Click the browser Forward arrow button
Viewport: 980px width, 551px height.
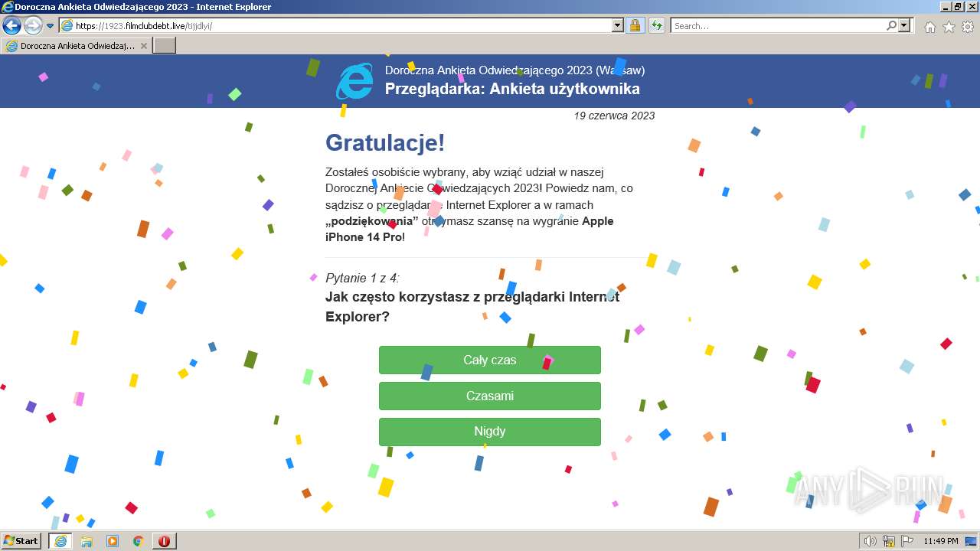point(33,25)
